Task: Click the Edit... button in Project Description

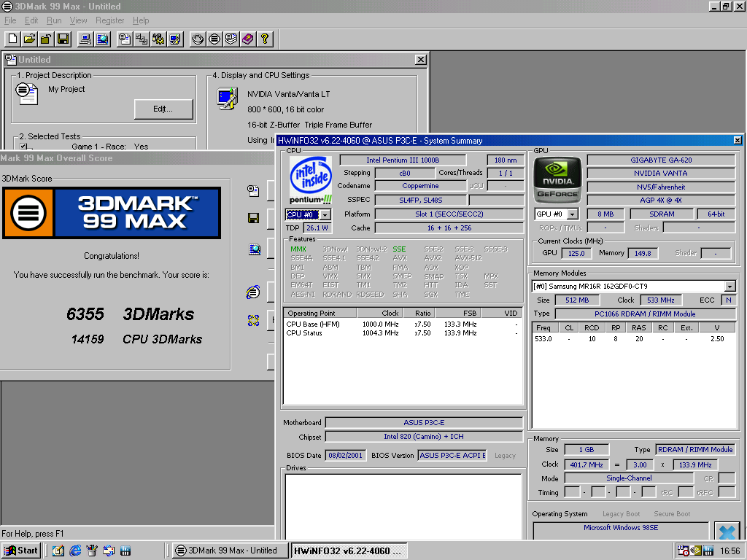Action: 163,109
